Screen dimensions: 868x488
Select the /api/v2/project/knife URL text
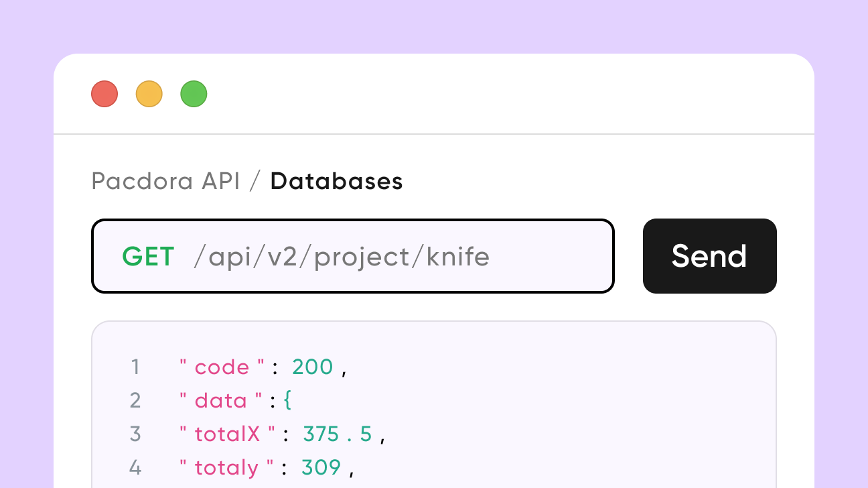[x=343, y=255]
